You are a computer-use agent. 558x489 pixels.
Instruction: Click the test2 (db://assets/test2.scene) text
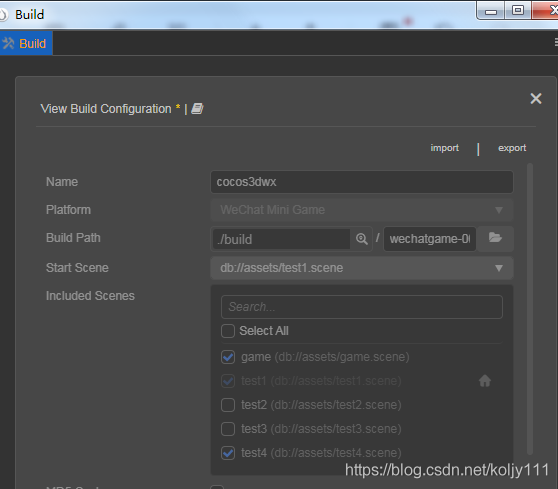point(321,405)
